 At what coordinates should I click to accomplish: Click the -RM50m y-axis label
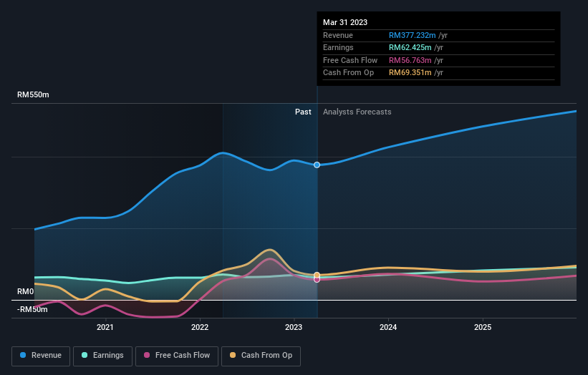32,309
